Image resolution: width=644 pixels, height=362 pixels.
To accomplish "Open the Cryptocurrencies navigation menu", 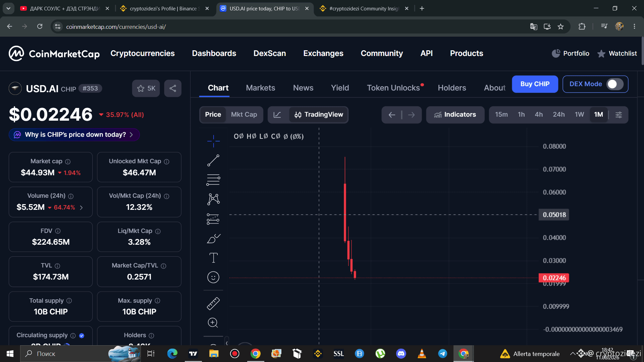I will tap(143, 54).
